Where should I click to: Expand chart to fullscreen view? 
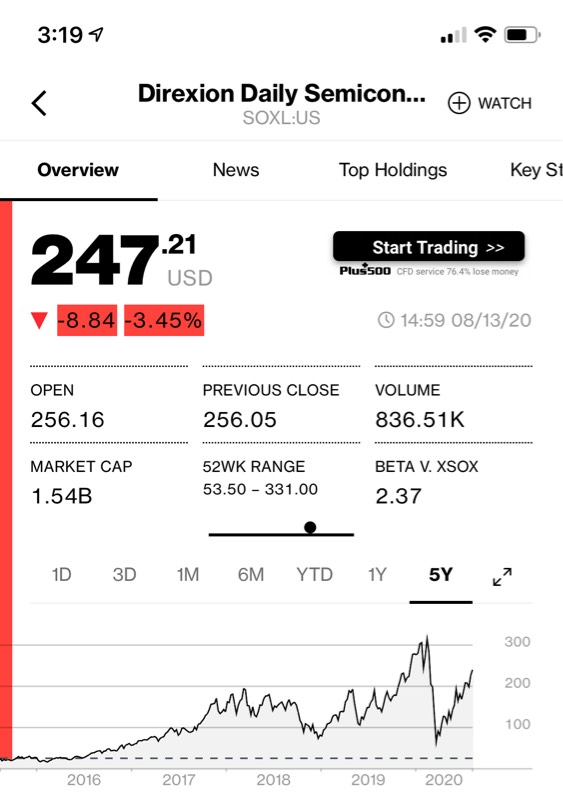502,576
